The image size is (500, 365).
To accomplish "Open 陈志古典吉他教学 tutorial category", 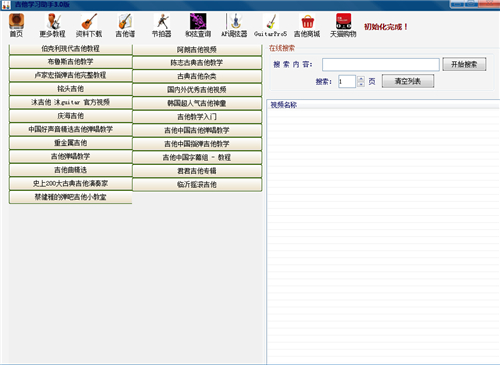I will 197,63.
